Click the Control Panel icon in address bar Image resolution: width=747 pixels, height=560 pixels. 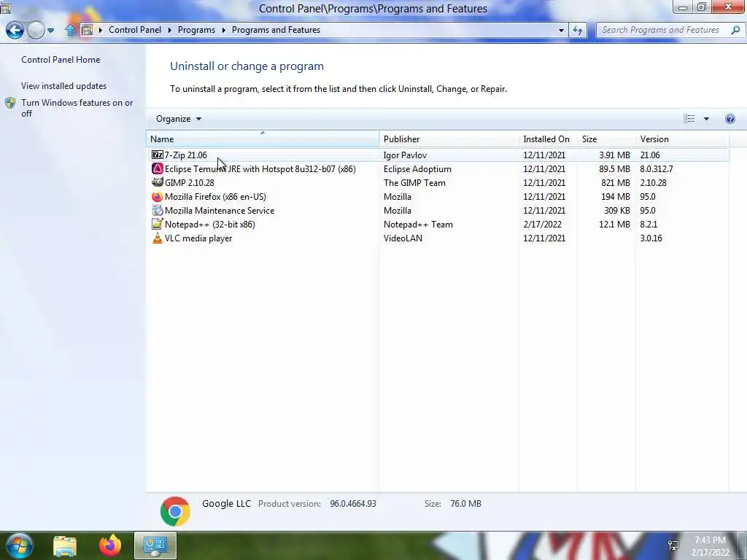(87, 30)
